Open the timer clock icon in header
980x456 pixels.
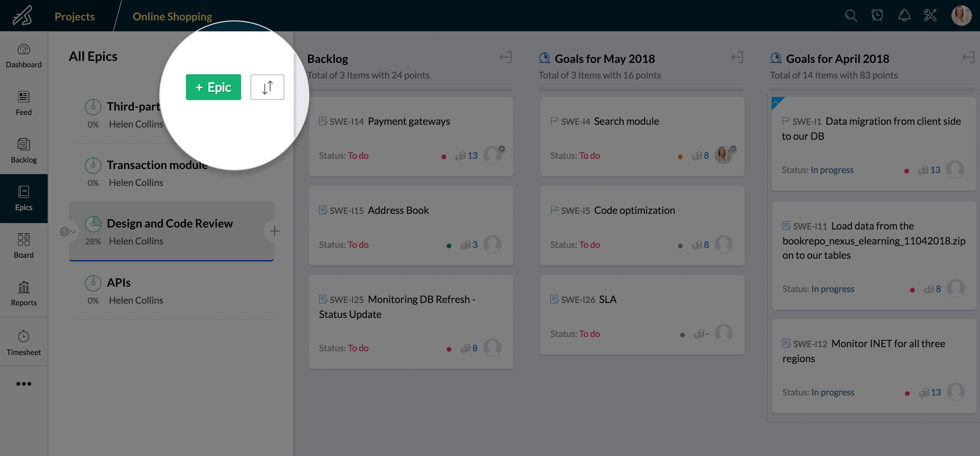877,16
